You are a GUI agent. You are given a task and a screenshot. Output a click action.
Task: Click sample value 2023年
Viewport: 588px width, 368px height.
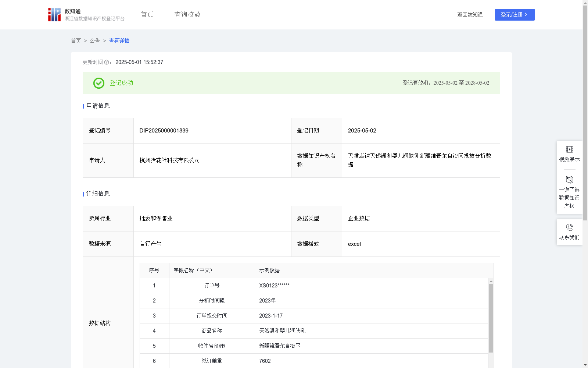(267, 301)
